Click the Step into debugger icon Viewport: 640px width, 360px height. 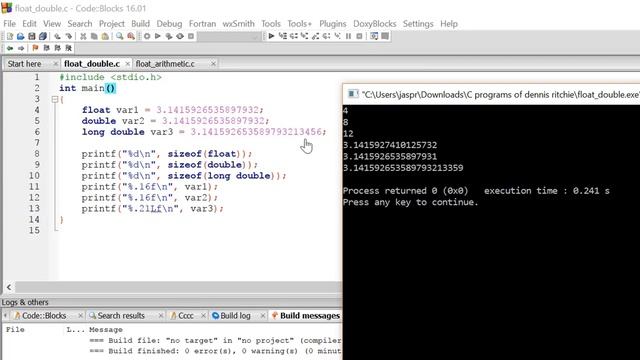pyautogui.click(x=304, y=36)
